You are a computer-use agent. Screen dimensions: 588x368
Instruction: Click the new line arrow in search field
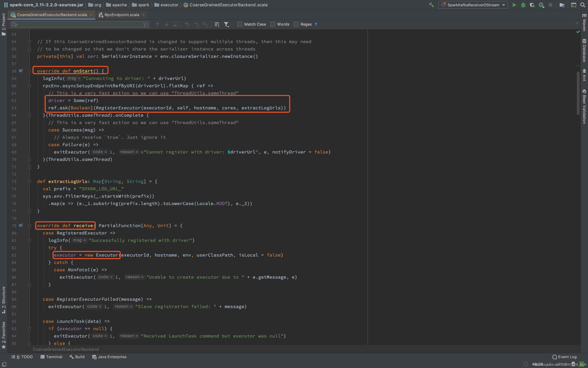click(145, 24)
